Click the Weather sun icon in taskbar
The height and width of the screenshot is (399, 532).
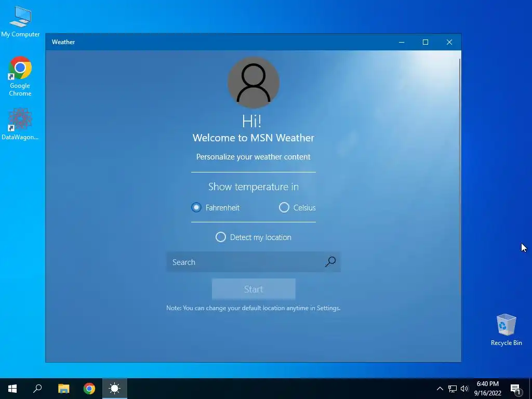click(x=115, y=389)
